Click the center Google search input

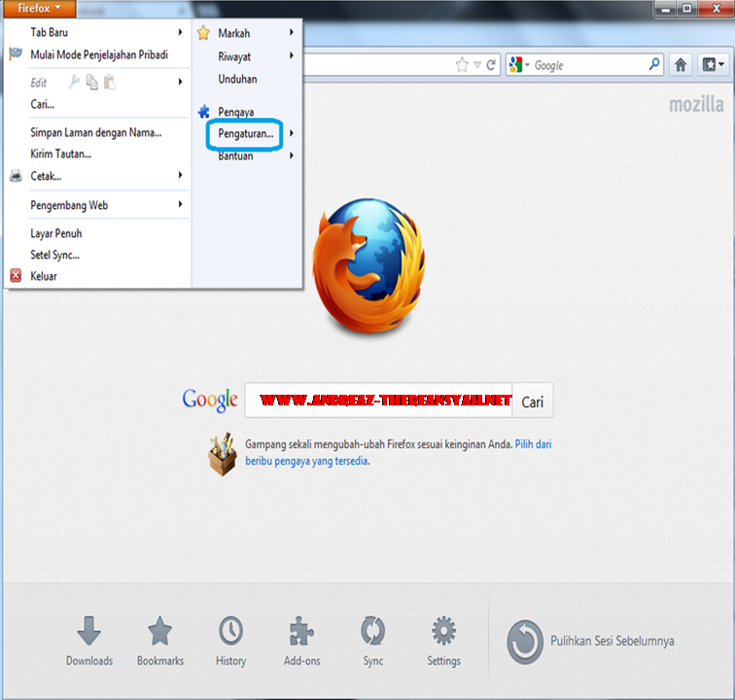[379, 401]
